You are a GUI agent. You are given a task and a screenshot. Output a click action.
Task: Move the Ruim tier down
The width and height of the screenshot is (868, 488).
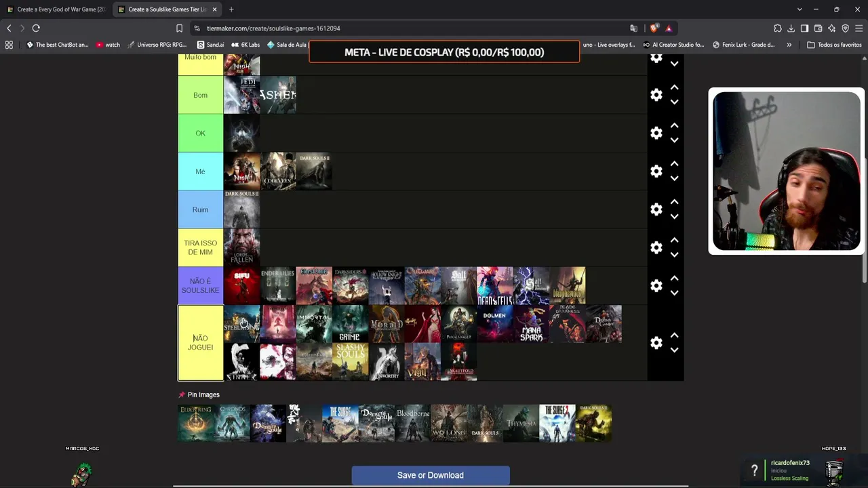(x=674, y=217)
